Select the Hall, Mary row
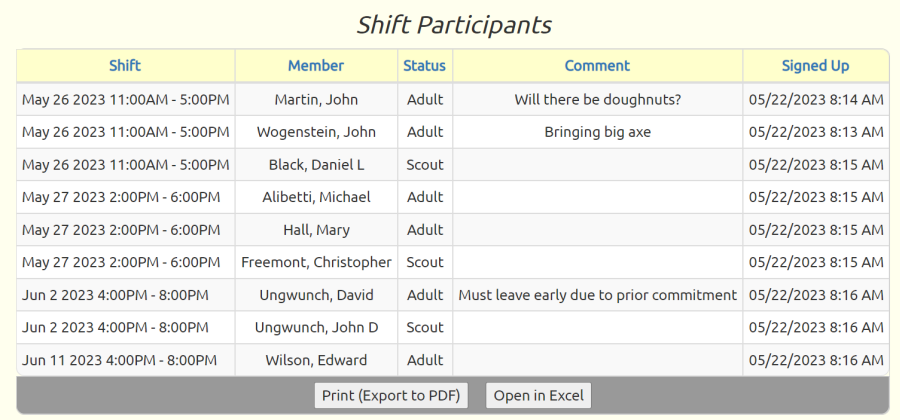 tap(453, 230)
